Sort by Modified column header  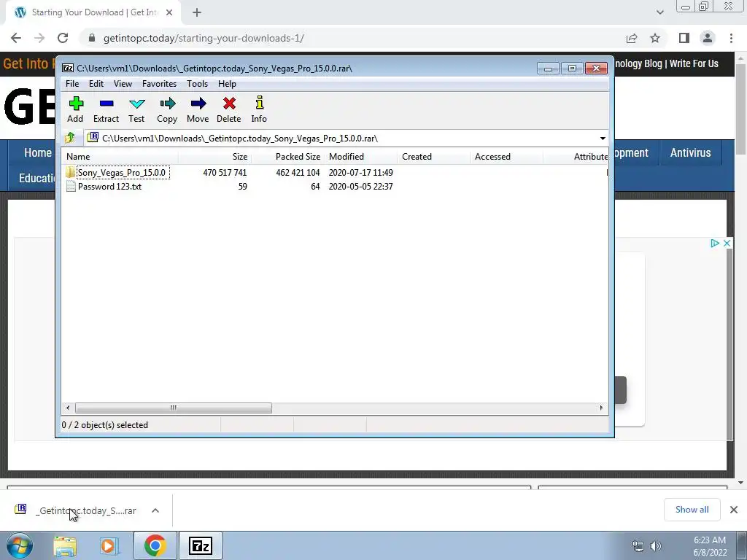[360, 157]
